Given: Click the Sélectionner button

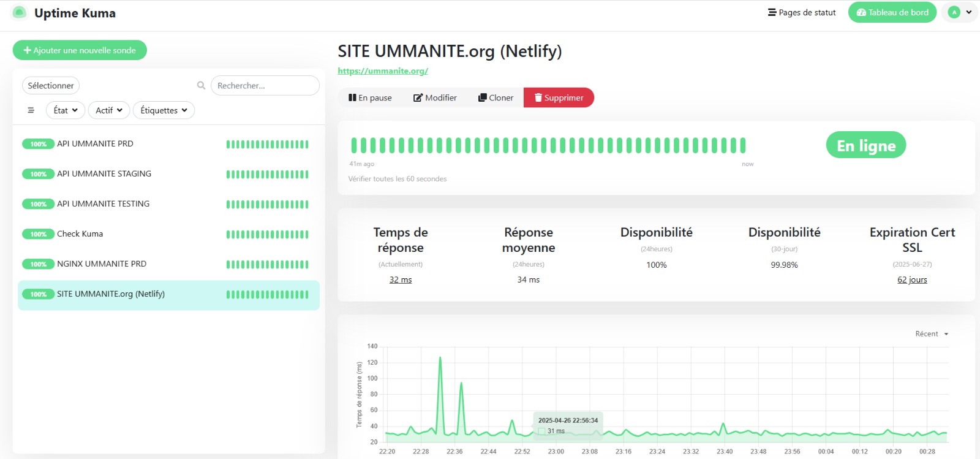Looking at the screenshot, I should 51,86.
